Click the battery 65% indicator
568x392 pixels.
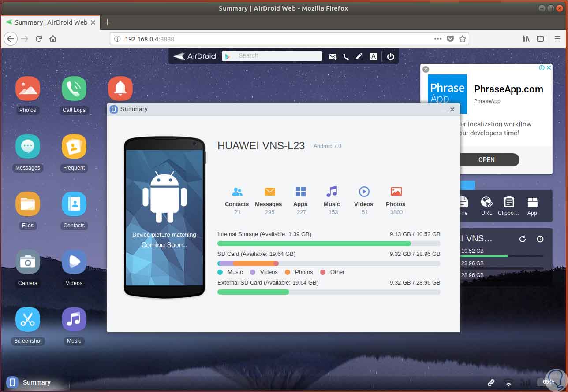coord(548,382)
